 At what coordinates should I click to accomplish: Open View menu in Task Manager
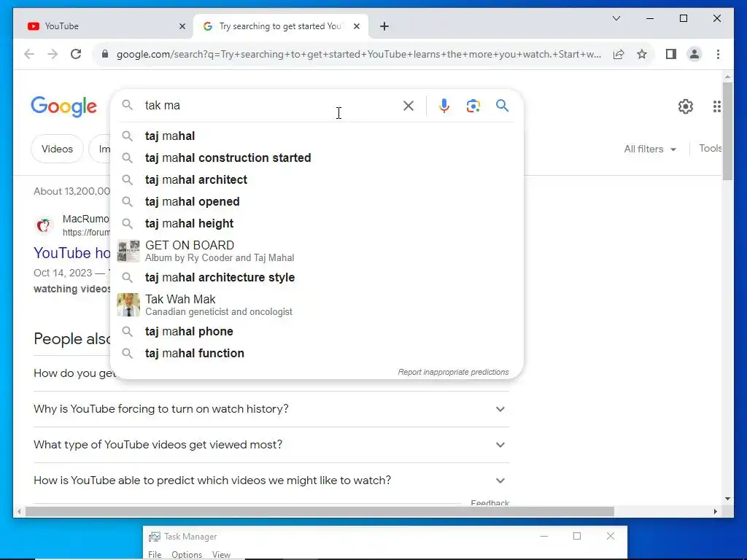coord(221,555)
